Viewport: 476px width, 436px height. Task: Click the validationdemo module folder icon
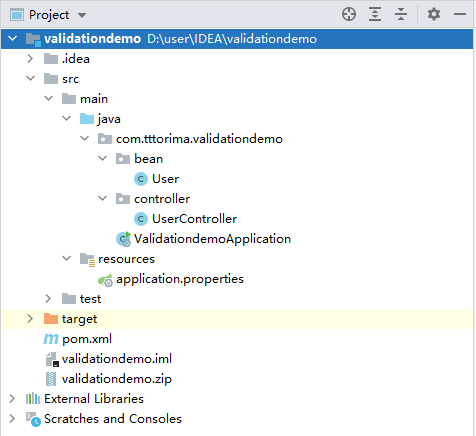33,39
